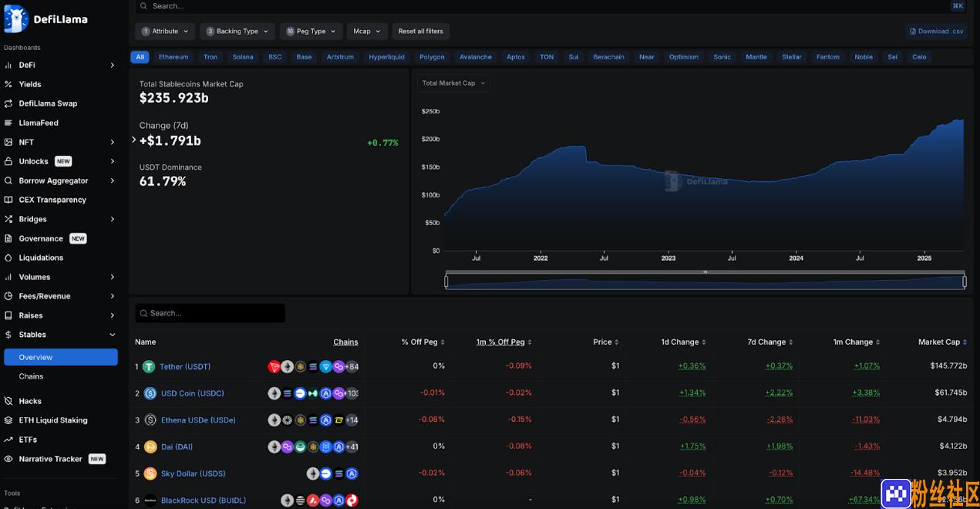Screen dimensions: 980x509
Task: Open the Overview item under Stables
Action: click(x=61, y=357)
